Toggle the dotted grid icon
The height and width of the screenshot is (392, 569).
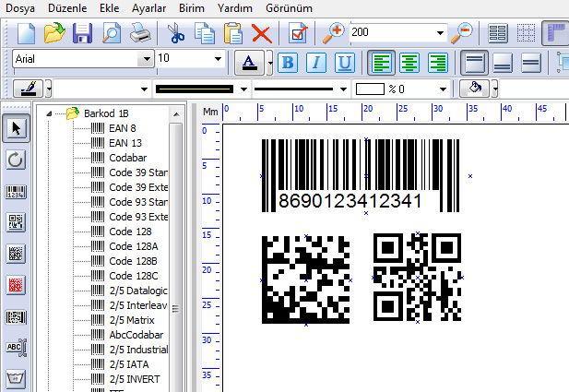(526, 33)
